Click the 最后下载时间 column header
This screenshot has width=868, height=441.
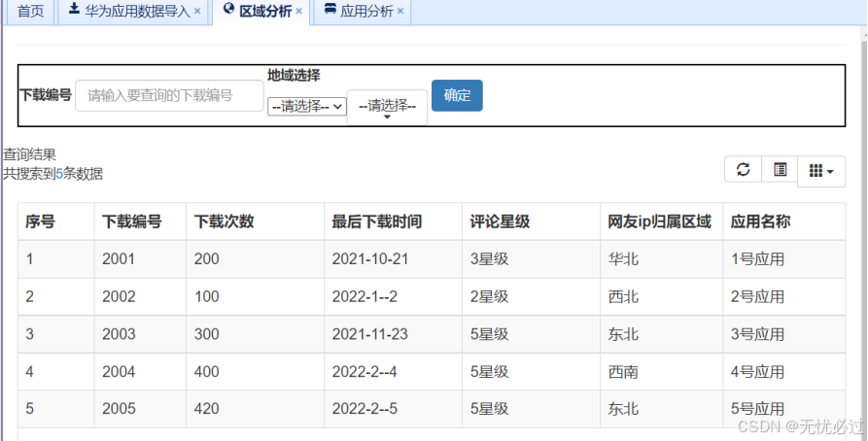coord(393,221)
